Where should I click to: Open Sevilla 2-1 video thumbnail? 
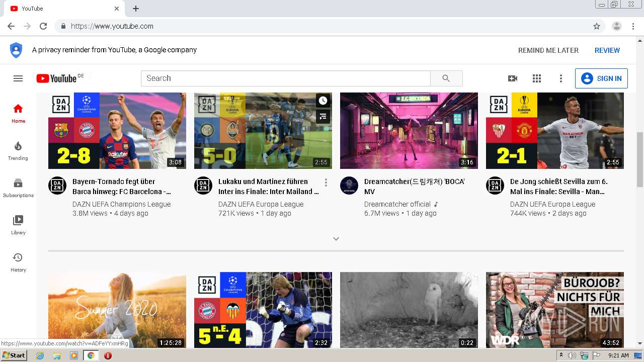(x=555, y=131)
